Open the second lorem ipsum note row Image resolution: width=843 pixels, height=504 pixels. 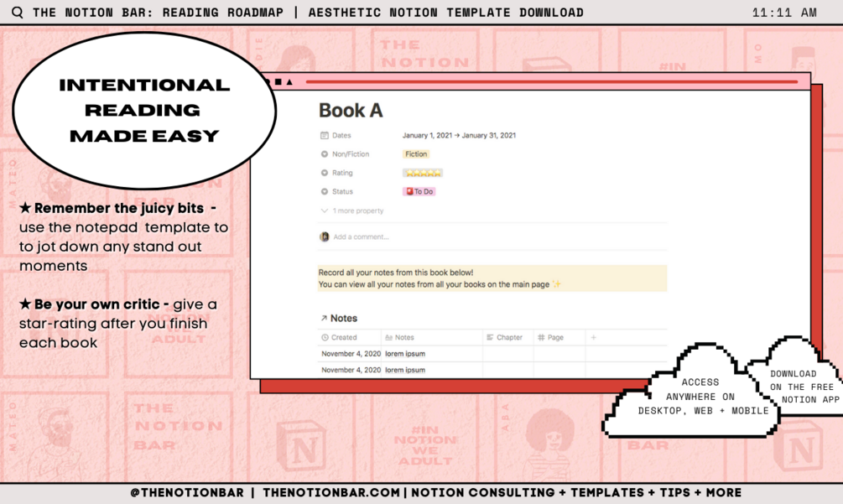point(405,370)
